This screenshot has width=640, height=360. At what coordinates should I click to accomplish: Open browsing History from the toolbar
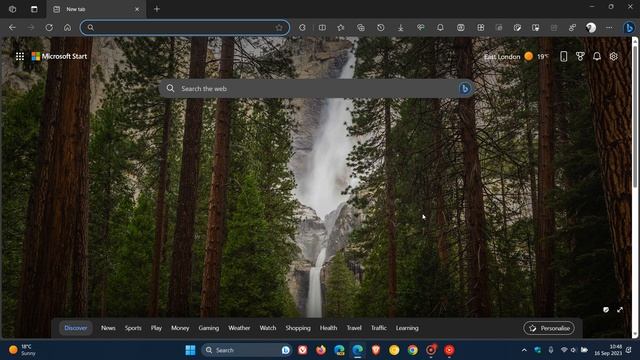pos(380,28)
